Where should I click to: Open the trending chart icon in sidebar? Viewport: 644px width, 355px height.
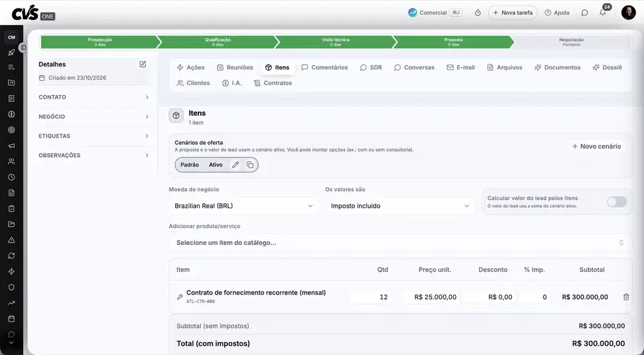tap(12, 303)
